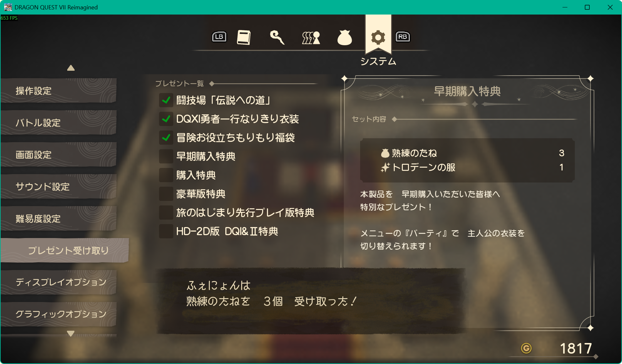
Task: Check the 購入特典 checkbox
Action: tap(166, 175)
